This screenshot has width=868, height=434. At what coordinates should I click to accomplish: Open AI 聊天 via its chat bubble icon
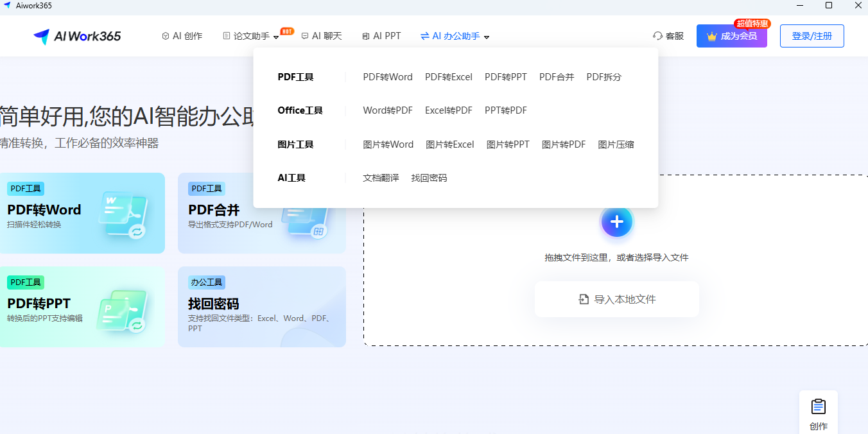[304, 36]
